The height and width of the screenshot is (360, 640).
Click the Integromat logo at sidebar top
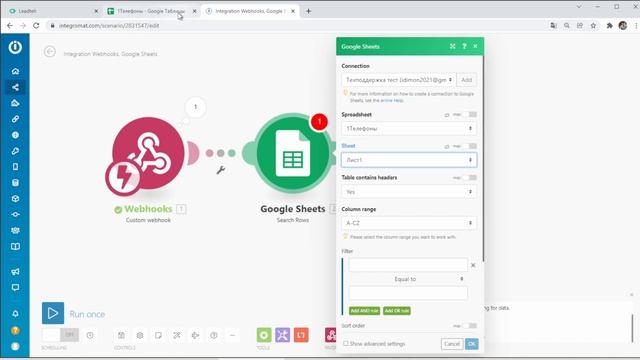(15, 47)
